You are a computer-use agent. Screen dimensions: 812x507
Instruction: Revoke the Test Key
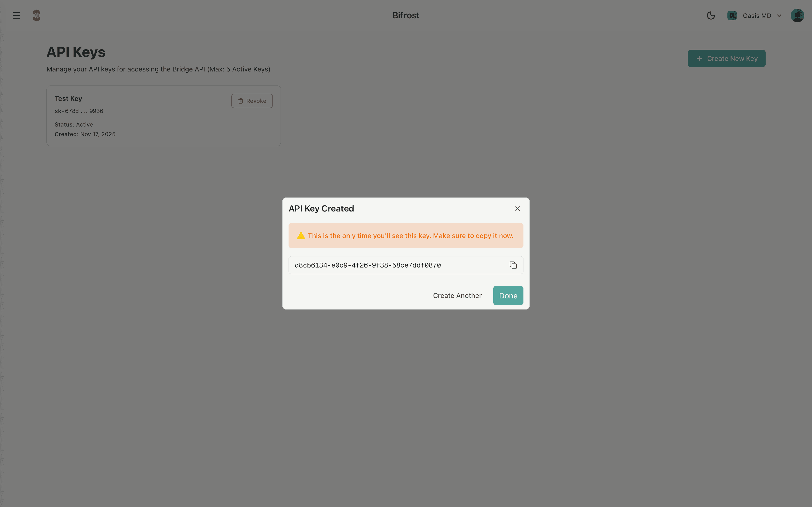point(252,101)
